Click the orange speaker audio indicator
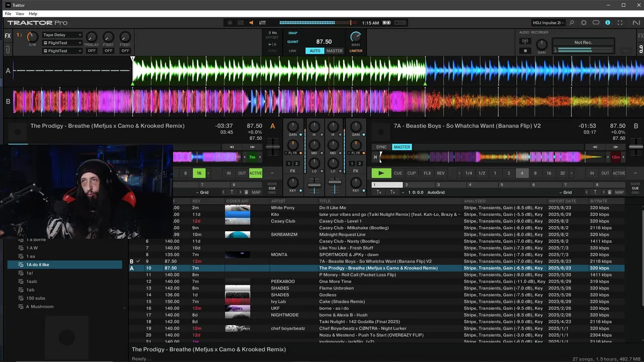 [x=251, y=23]
